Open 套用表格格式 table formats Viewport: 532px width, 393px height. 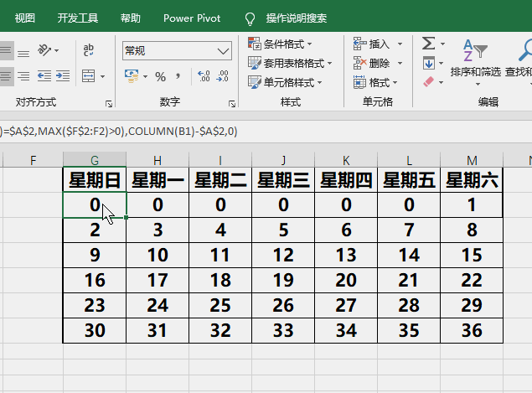click(x=290, y=63)
